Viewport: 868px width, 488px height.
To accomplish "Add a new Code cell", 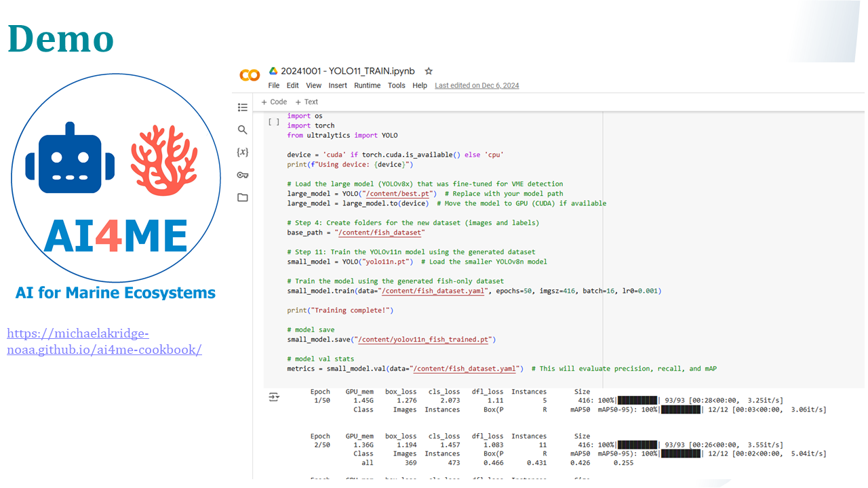I will click(x=274, y=102).
